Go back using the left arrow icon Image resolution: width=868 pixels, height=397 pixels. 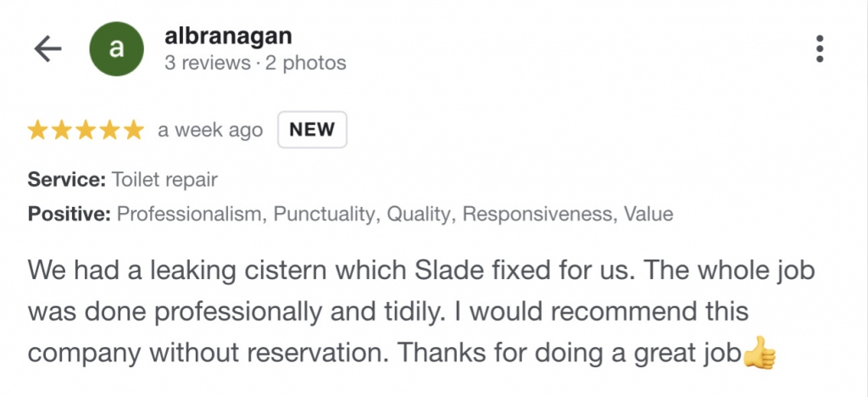click(47, 50)
